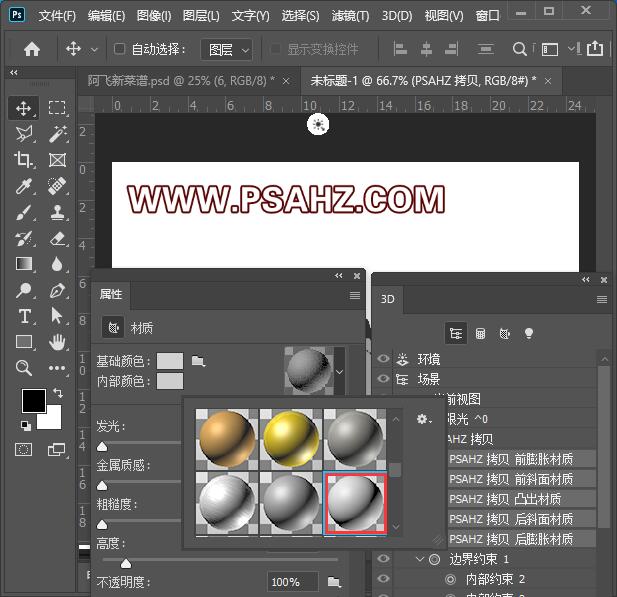The image size is (617, 597).
Task: Click the 金属质感 slider handle
Action: coord(102,486)
